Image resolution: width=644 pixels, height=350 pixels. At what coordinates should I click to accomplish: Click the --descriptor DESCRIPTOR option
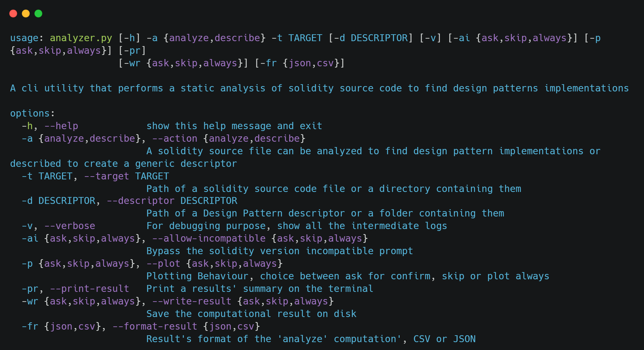pyautogui.click(x=172, y=201)
